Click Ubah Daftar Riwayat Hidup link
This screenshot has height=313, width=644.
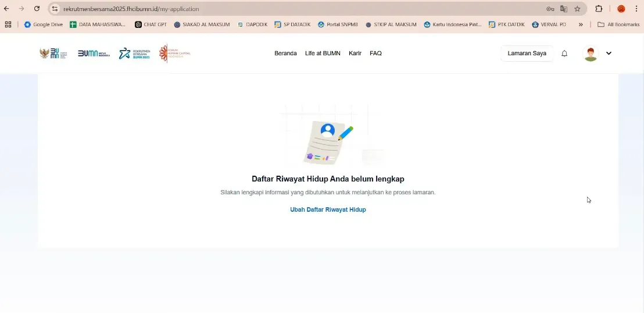328,209
